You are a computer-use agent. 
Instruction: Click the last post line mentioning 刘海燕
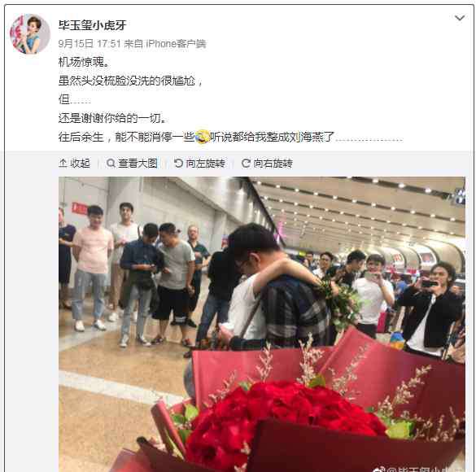click(231, 137)
